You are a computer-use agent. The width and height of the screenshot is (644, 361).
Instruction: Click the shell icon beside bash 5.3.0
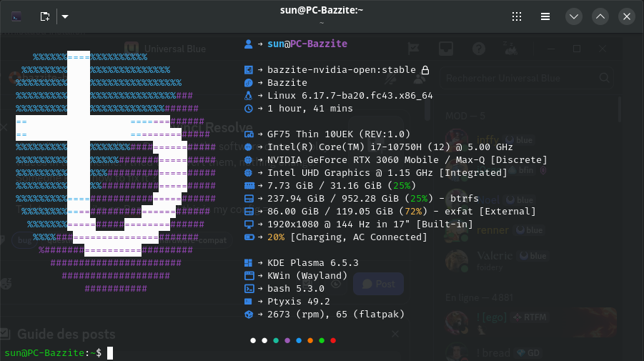(x=249, y=289)
